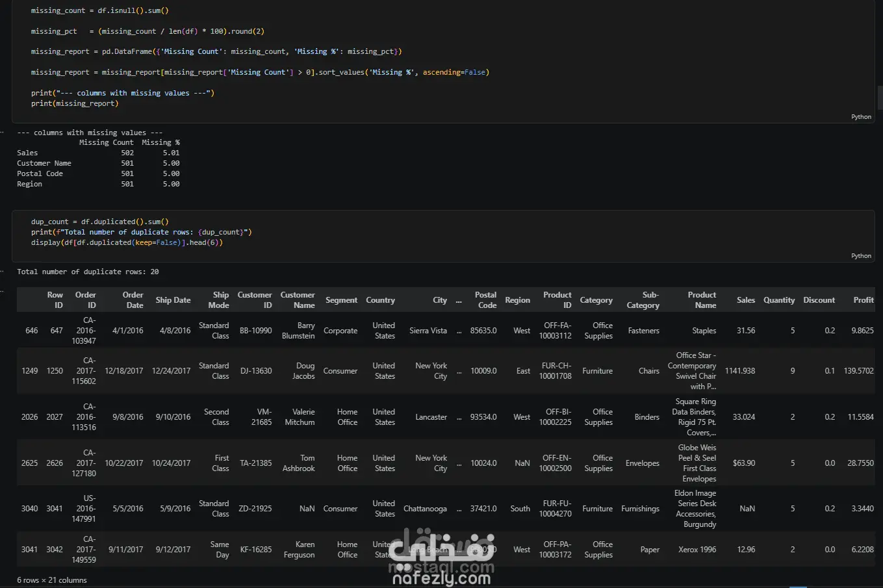Click the 5.01 missing percent value
Image resolution: width=883 pixels, height=588 pixels.
click(x=171, y=153)
